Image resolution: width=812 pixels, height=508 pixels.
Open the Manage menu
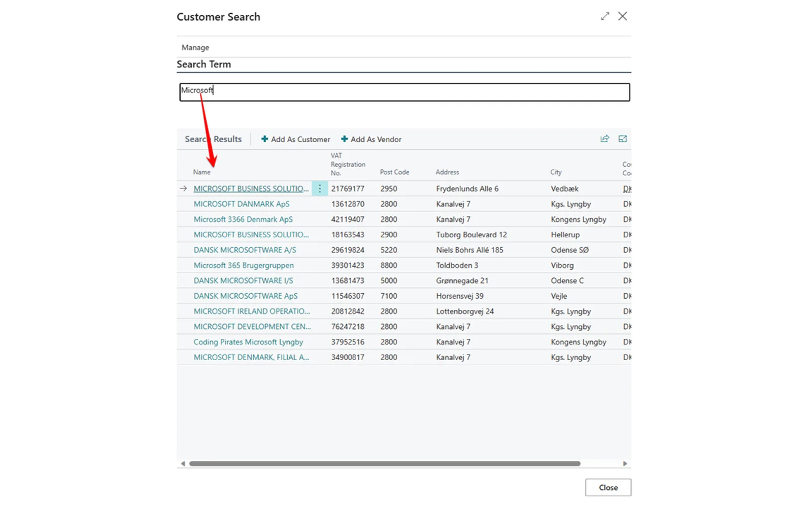pos(195,47)
